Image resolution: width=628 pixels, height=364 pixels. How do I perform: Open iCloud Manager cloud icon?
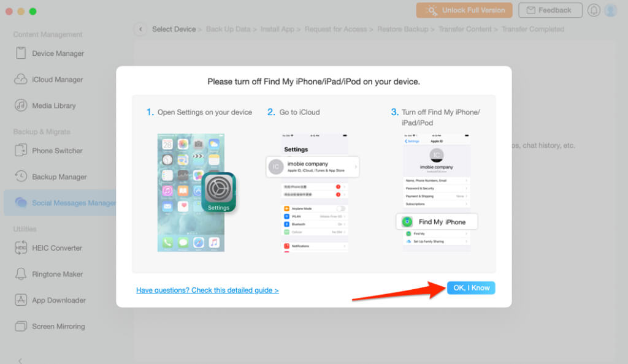click(20, 79)
